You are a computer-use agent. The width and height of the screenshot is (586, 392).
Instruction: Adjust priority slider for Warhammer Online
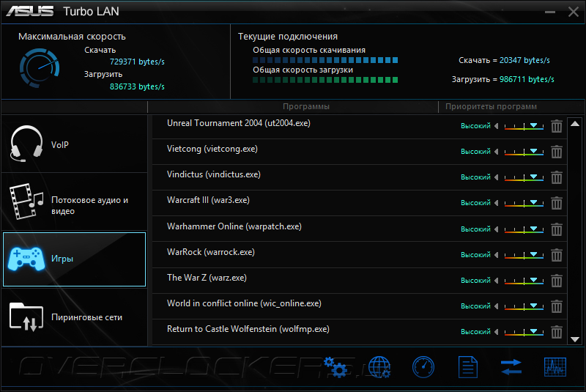click(524, 229)
